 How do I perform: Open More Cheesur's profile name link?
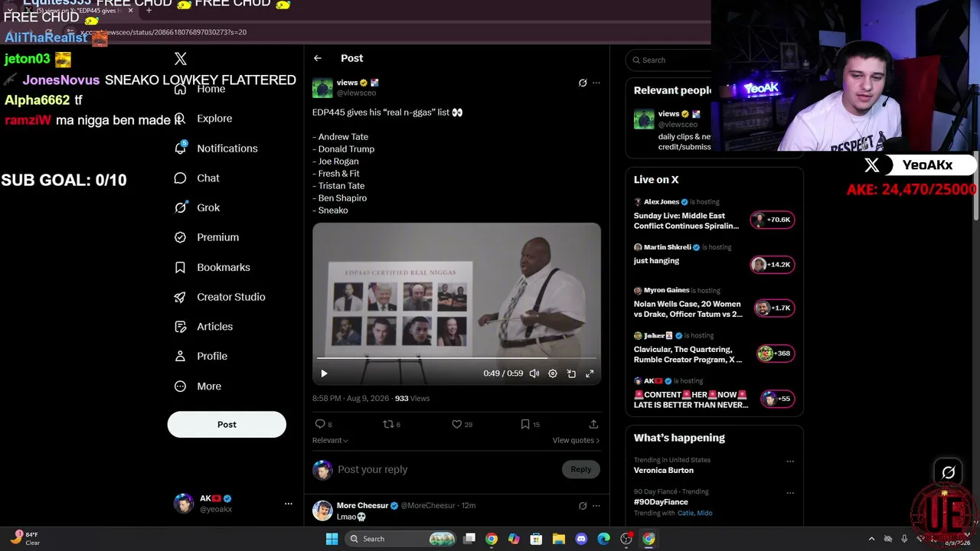click(362, 506)
